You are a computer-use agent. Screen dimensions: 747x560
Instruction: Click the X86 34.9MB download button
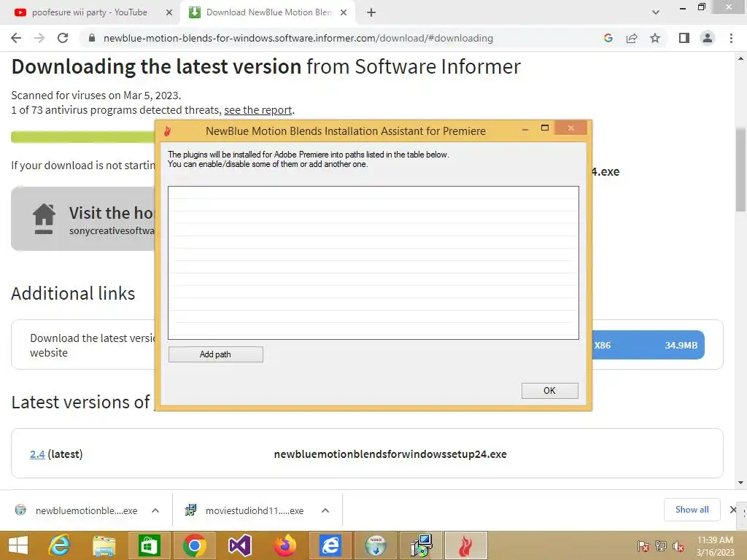[x=648, y=345]
